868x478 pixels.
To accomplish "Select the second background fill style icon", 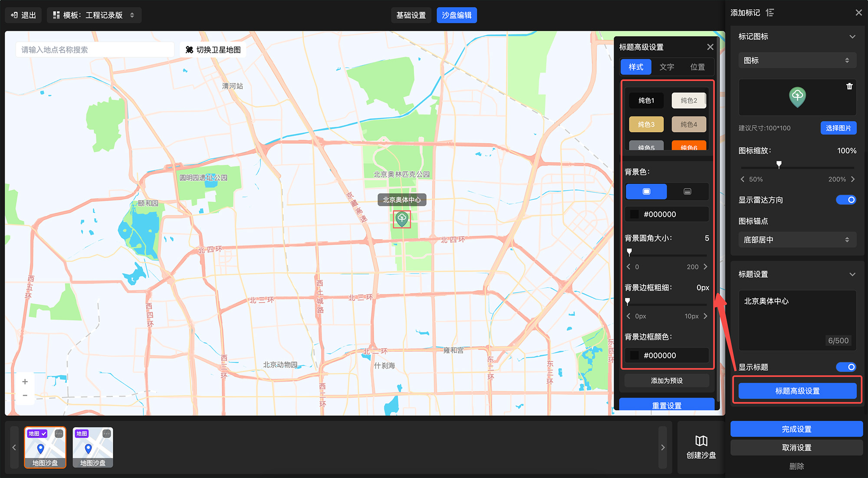I will (x=687, y=191).
